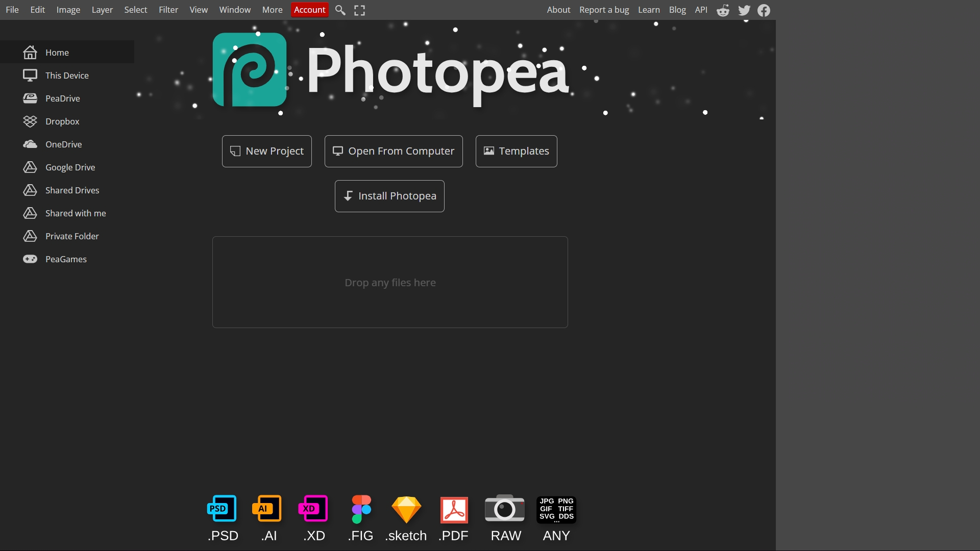This screenshot has height=551, width=980.
Task: Open the Filter menu
Action: click(168, 9)
